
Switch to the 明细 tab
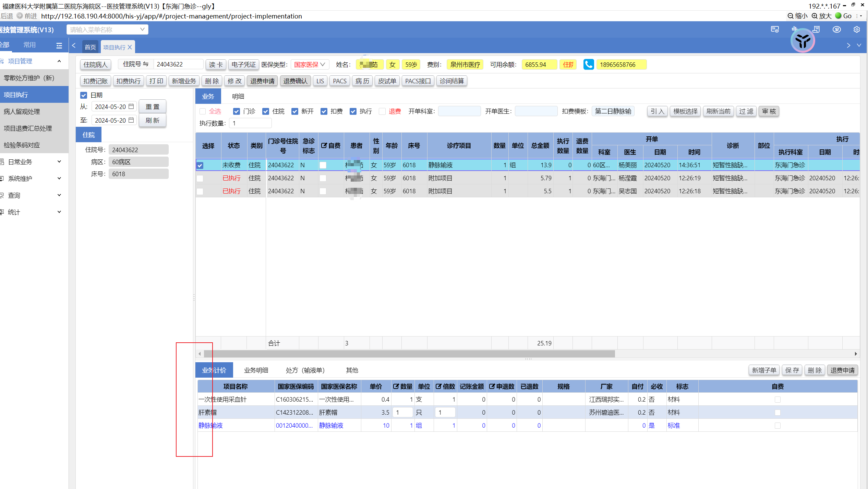pyautogui.click(x=238, y=96)
